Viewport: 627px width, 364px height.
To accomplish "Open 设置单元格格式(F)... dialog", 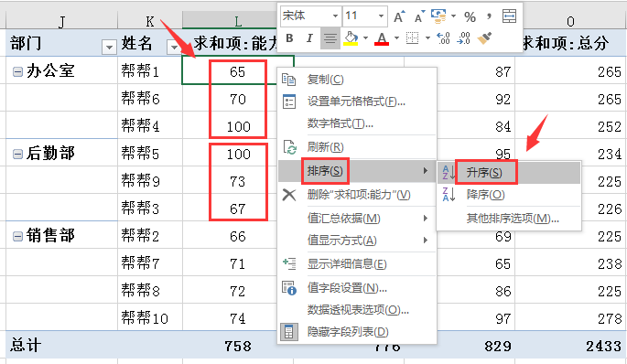I will [x=357, y=102].
